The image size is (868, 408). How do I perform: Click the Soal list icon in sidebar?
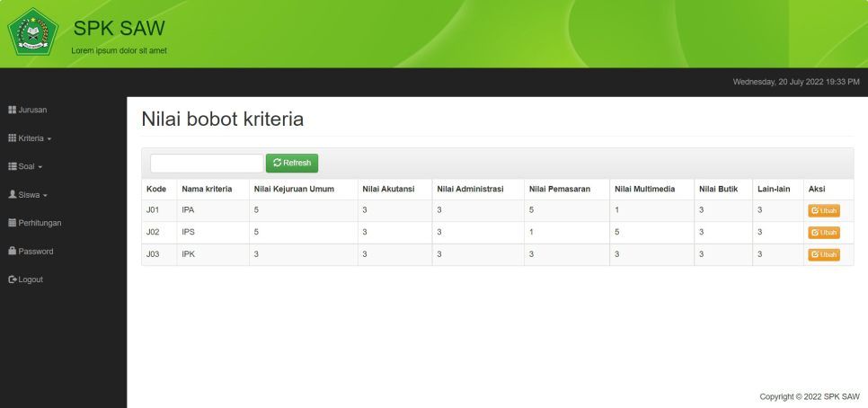point(12,167)
